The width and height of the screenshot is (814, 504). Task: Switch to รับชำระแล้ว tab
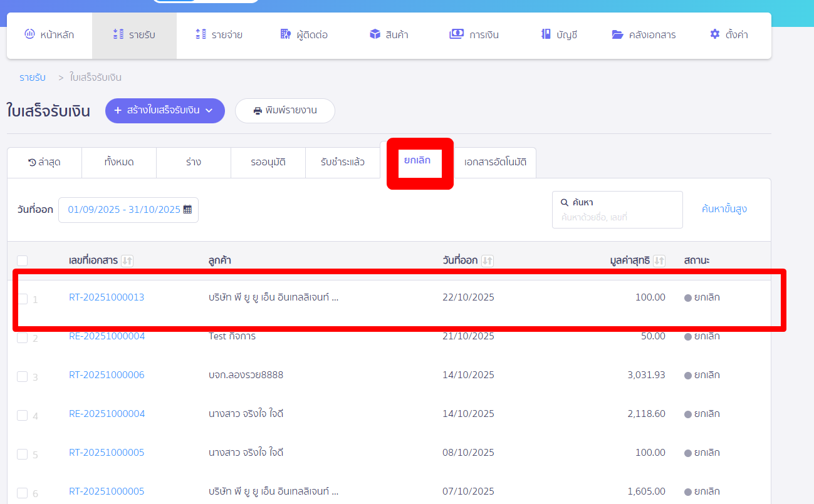[x=342, y=163]
